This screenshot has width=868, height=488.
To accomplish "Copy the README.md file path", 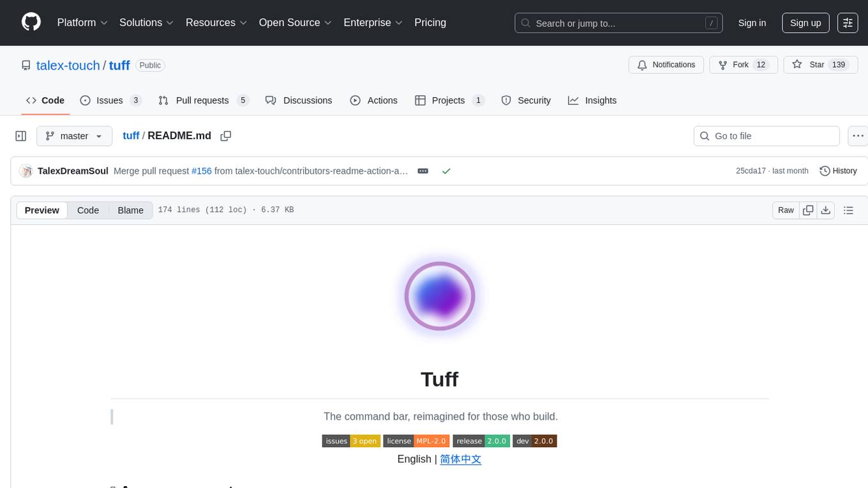I will [225, 135].
